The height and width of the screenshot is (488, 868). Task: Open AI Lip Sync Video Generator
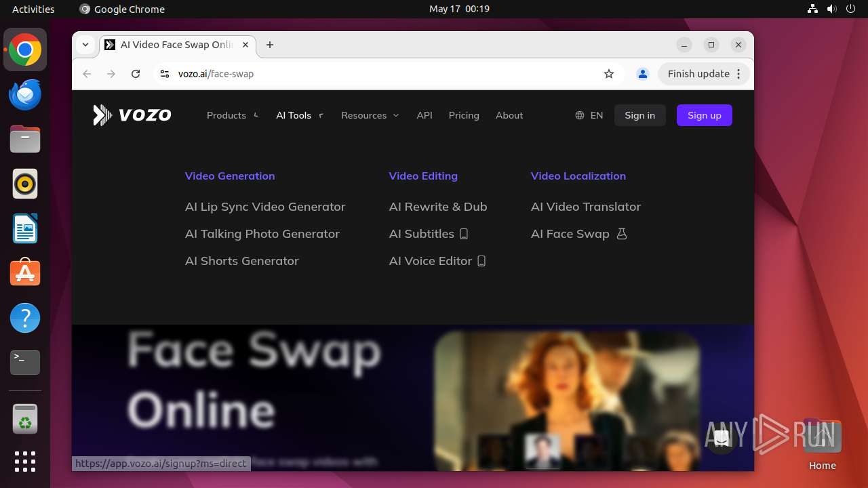click(265, 207)
